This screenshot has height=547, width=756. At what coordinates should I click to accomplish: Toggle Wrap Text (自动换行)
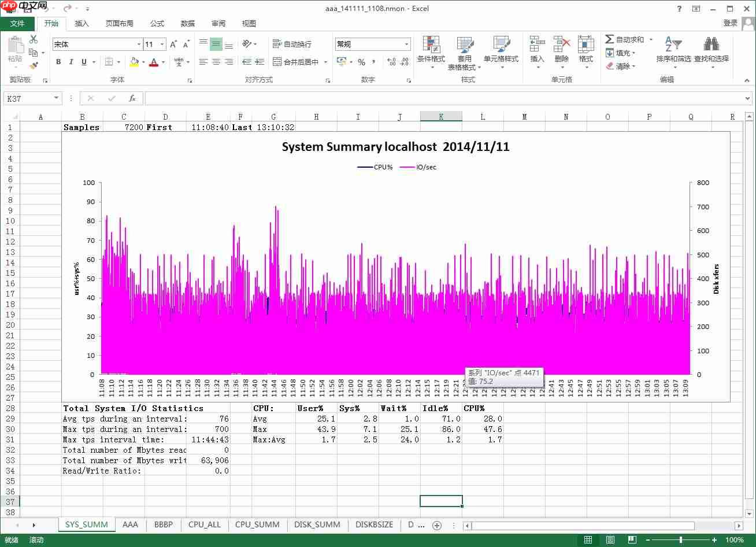tap(292, 44)
